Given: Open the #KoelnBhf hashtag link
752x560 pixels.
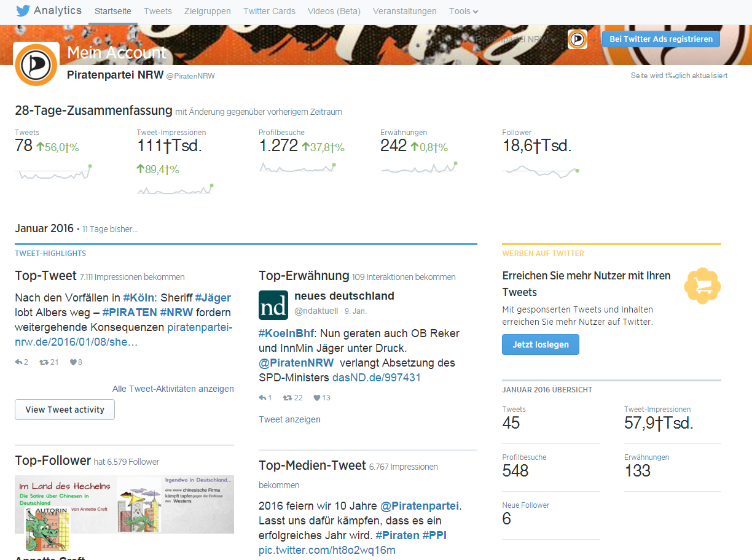Looking at the screenshot, I should pos(286,333).
